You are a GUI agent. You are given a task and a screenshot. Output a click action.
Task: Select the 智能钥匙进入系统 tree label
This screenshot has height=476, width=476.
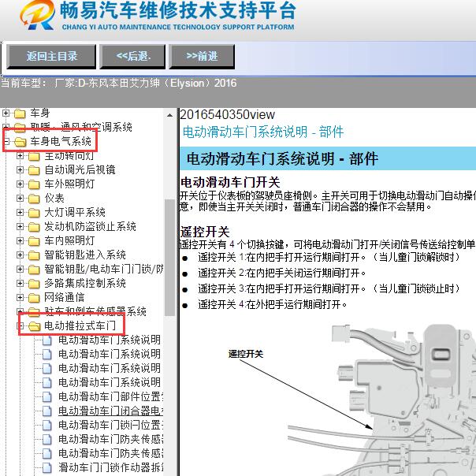point(85,255)
